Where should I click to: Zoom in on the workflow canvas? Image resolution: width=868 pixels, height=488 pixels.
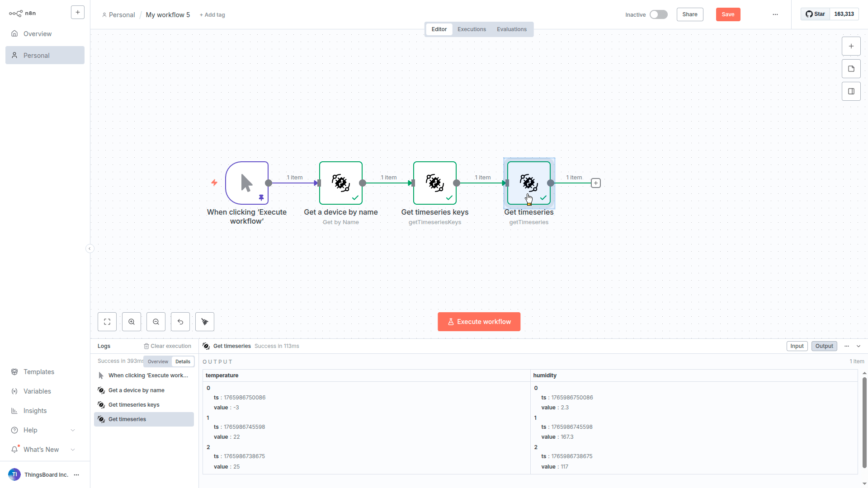coord(132,322)
